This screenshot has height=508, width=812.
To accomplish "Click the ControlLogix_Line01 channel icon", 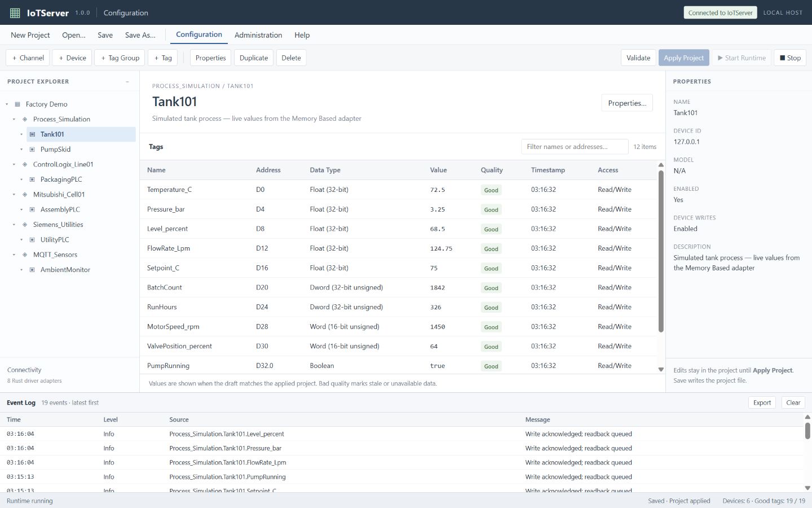I will point(25,164).
